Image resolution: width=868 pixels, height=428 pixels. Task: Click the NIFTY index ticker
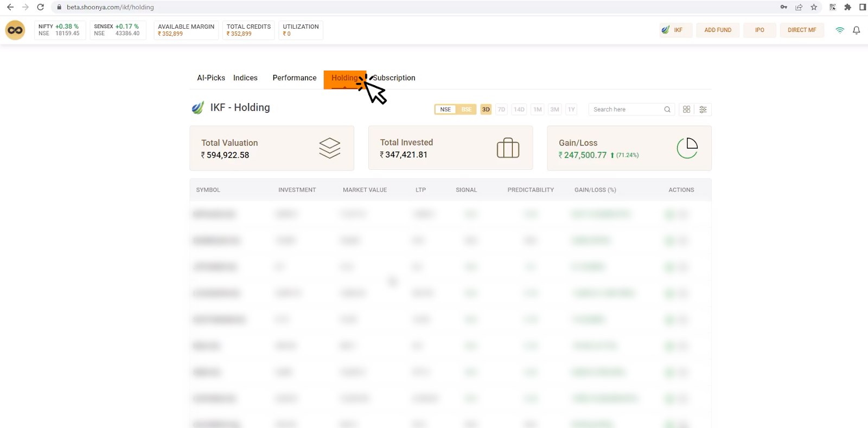pyautogui.click(x=60, y=30)
